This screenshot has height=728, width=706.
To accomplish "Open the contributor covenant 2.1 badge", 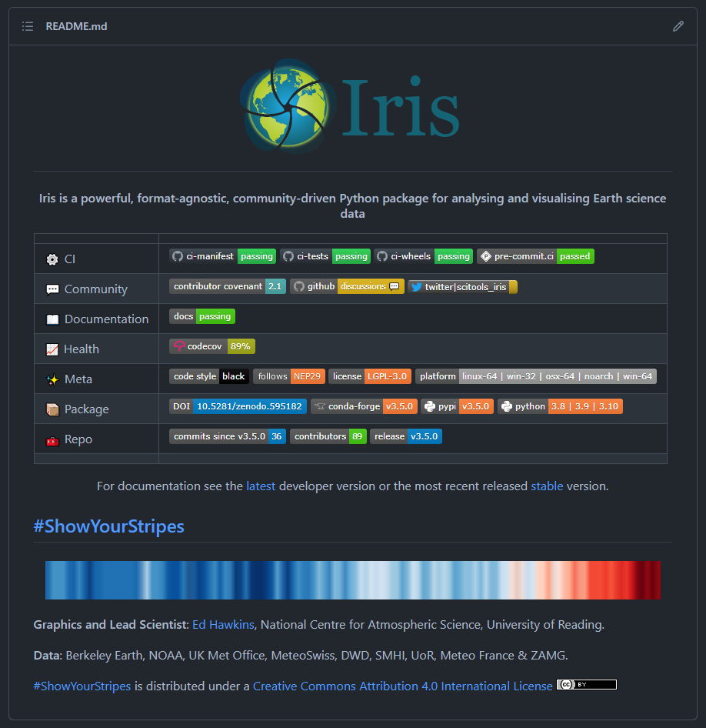I will point(228,286).
